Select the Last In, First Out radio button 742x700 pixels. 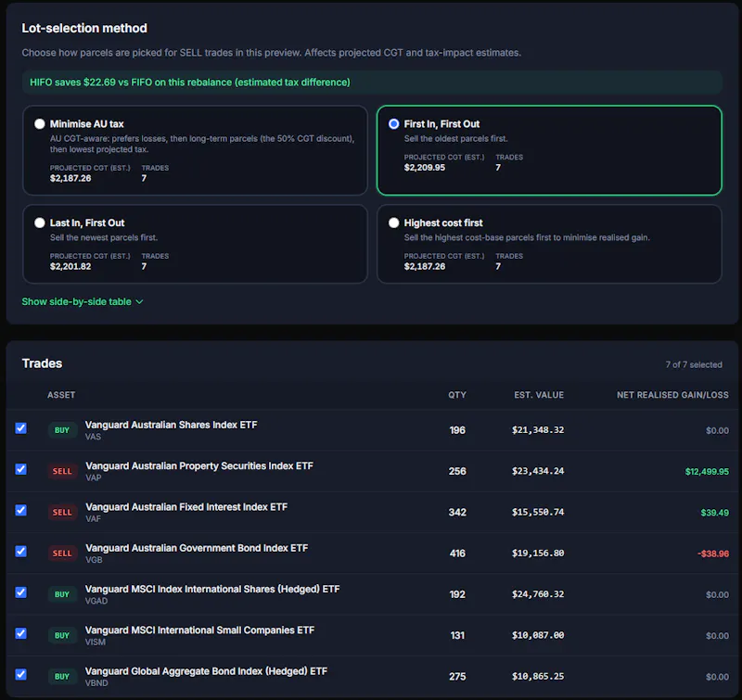click(40, 223)
